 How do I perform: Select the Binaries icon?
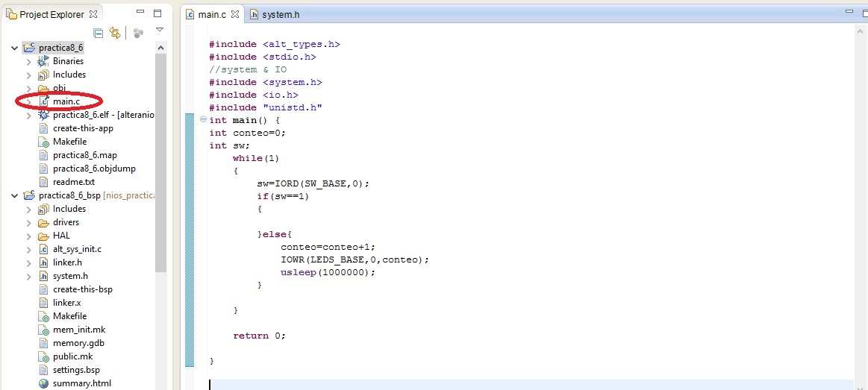point(43,61)
